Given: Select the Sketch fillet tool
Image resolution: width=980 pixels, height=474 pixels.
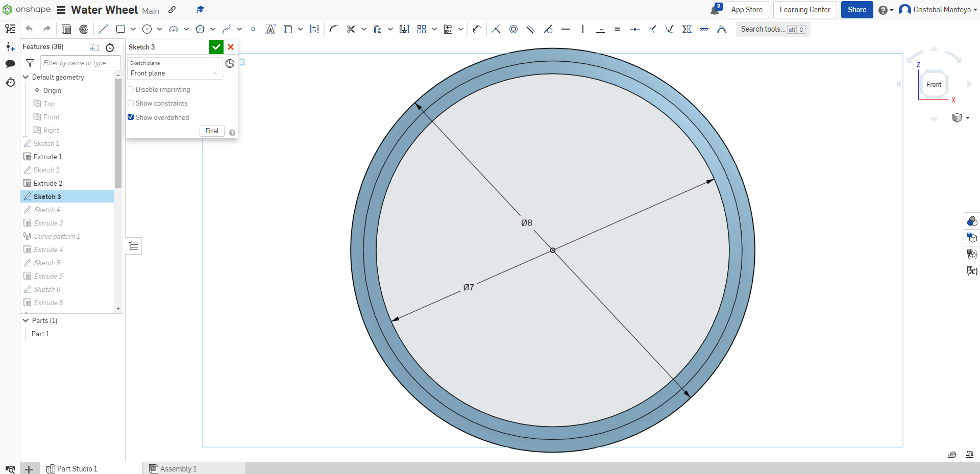Looking at the screenshot, I should [333, 29].
